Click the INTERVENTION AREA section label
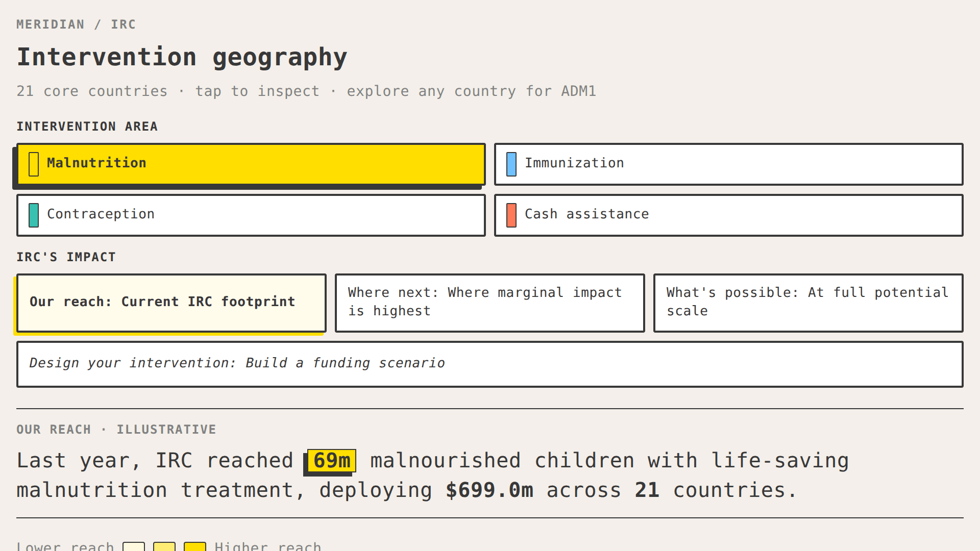The height and width of the screenshot is (551, 980). (87, 127)
